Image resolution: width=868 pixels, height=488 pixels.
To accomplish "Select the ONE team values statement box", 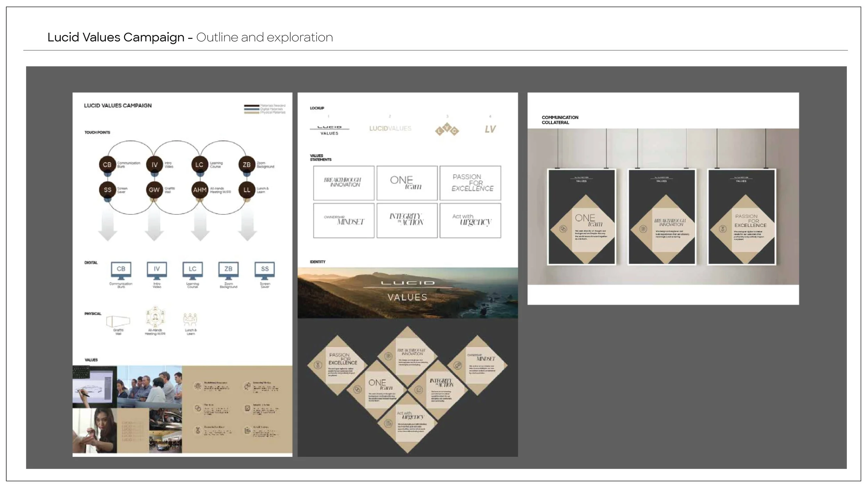I will 407,183.
